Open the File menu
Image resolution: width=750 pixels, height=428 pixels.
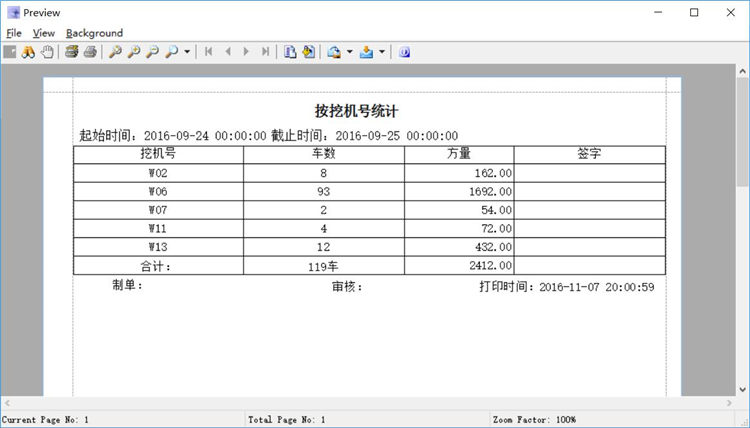click(x=14, y=33)
